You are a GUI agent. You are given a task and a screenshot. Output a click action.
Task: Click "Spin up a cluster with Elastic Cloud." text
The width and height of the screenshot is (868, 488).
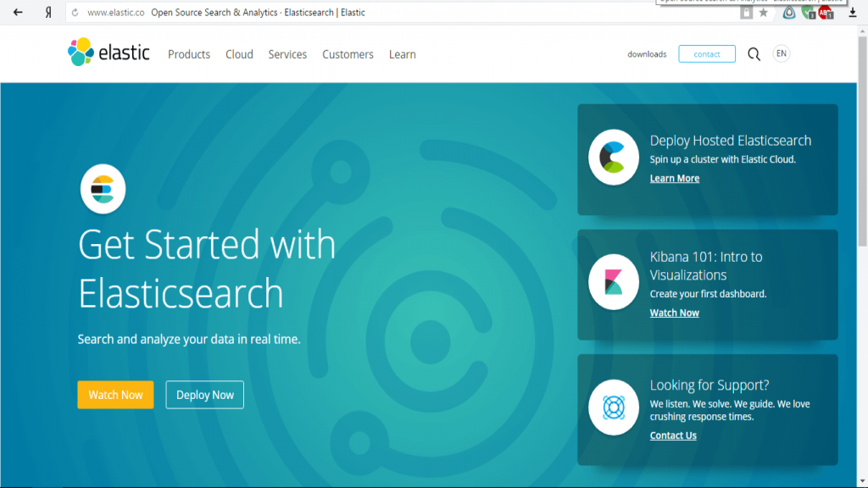coord(723,159)
